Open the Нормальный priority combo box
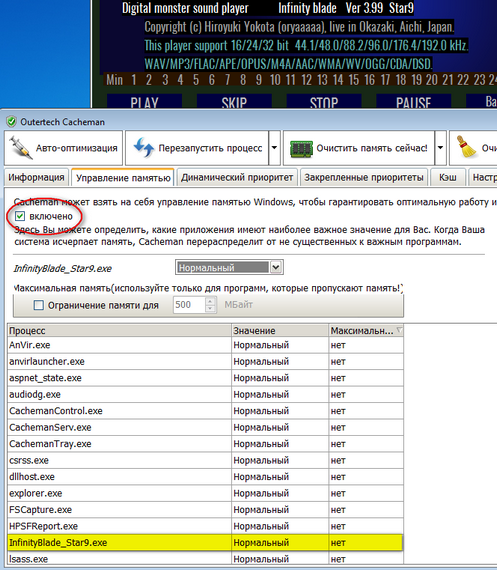Screen dimensions: 497x570 coord(229,268)
